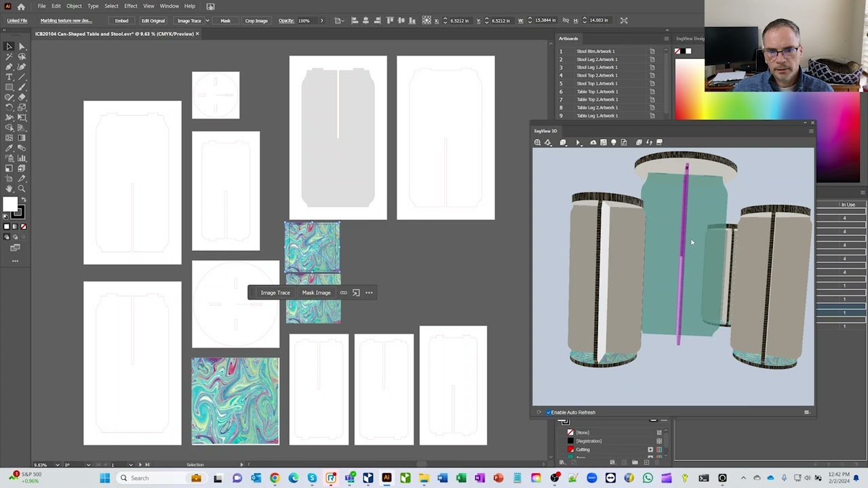The image size is (868, 488).
Task: Click Image Trace in floating task bar
Action: click(275, 293)
